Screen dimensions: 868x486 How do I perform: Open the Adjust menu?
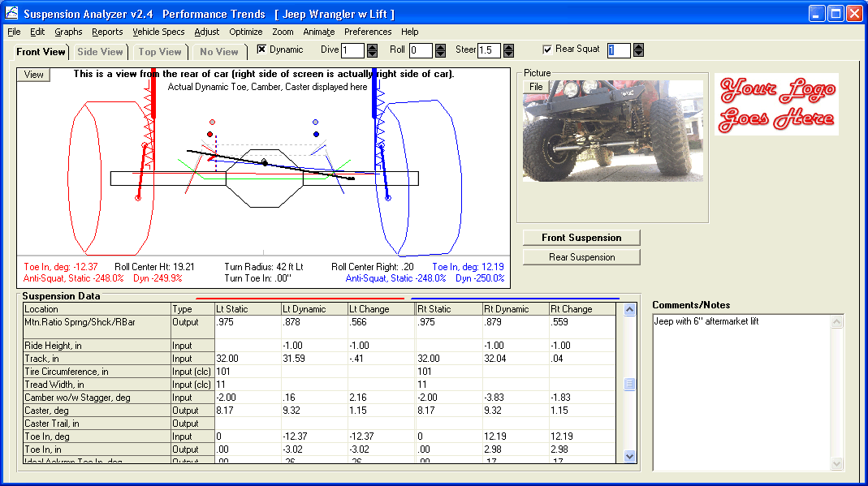coord(207,32)
